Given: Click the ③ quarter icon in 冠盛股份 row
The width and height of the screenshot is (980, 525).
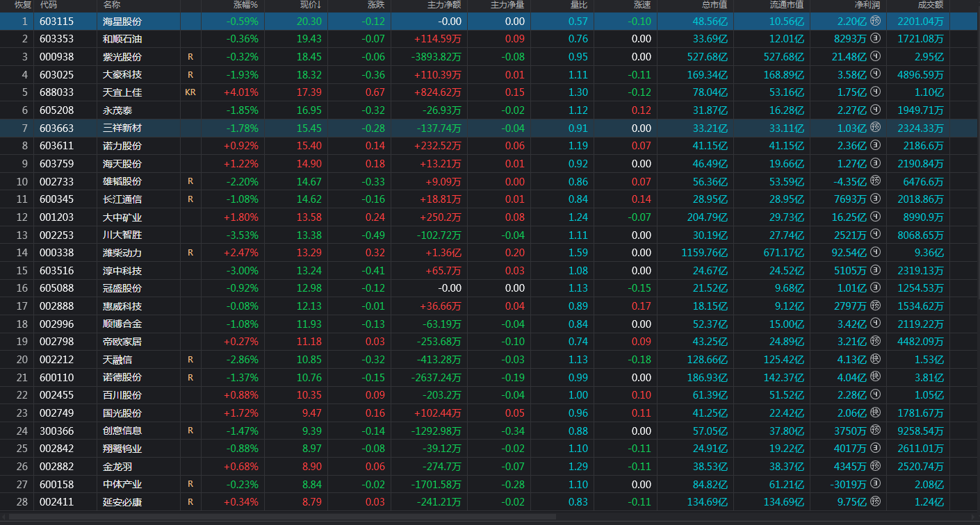Looking at the screenshot, I should pyautogui.click(x=875, y=288).
